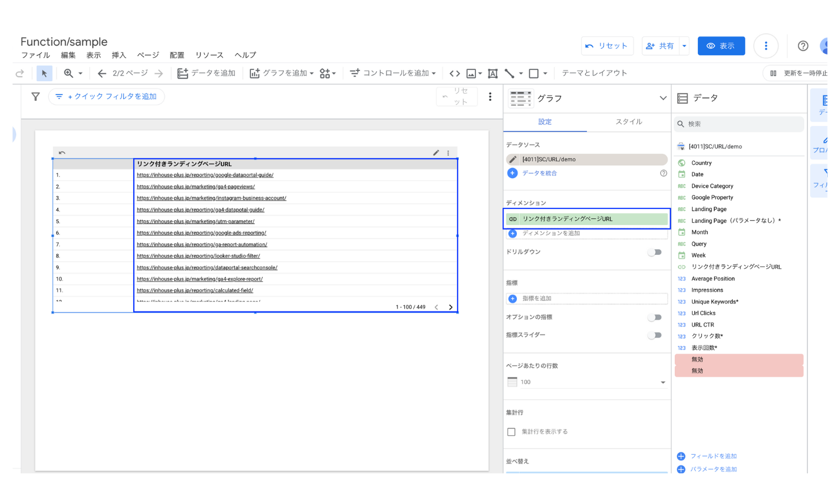Go to next table results page
This screenshot has height=504, width=840.
[x=451, y=307]
